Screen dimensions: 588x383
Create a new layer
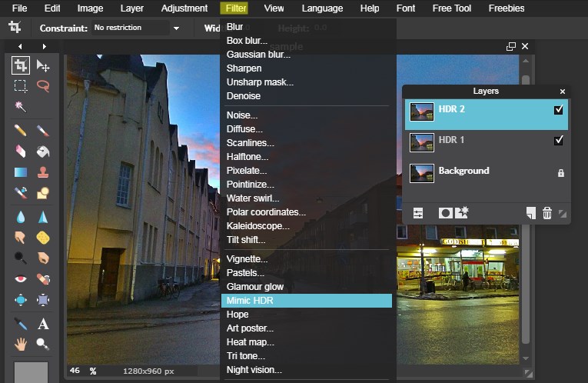[531, 213]
